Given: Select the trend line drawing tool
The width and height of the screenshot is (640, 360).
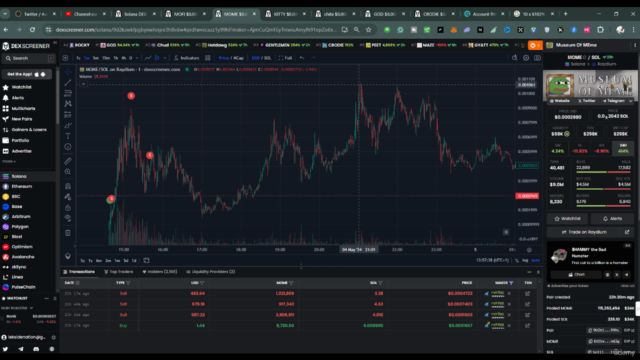Looking at the screenshot, I should (x=68, y=82).
